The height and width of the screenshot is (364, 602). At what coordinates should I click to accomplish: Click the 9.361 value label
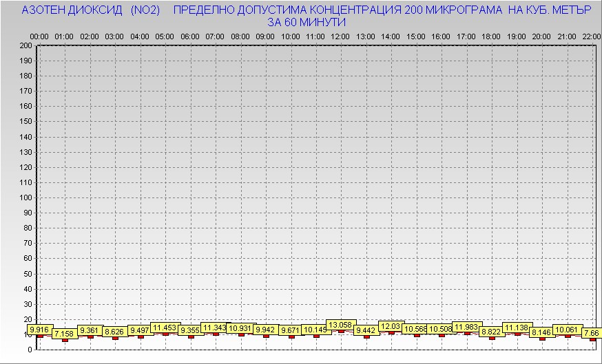pos(90,330)
